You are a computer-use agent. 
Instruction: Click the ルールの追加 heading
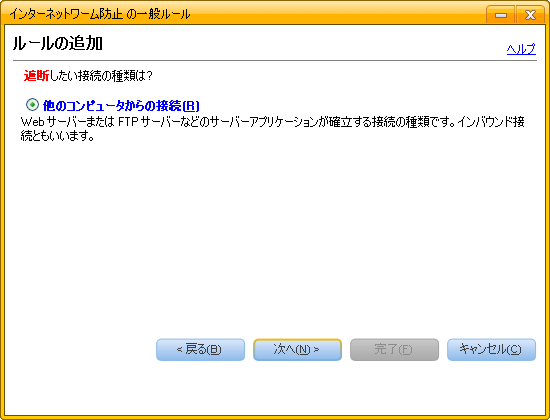pos(58,44)
